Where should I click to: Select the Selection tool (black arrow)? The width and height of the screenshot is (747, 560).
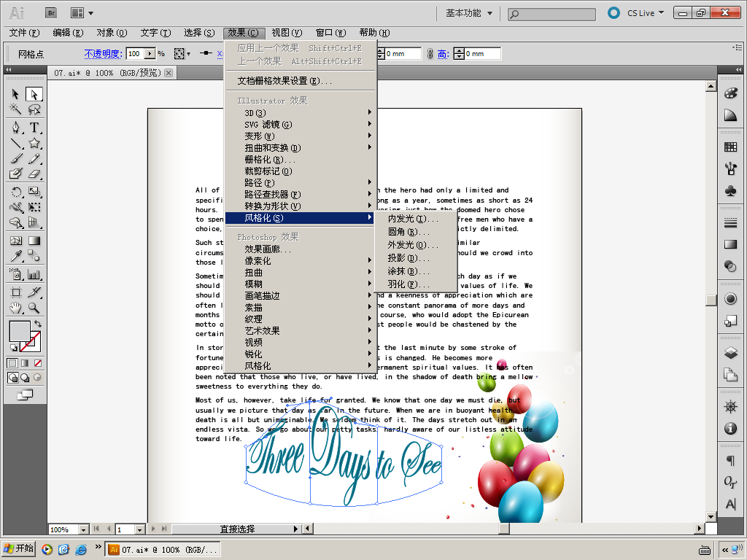[x=15, y=94]
